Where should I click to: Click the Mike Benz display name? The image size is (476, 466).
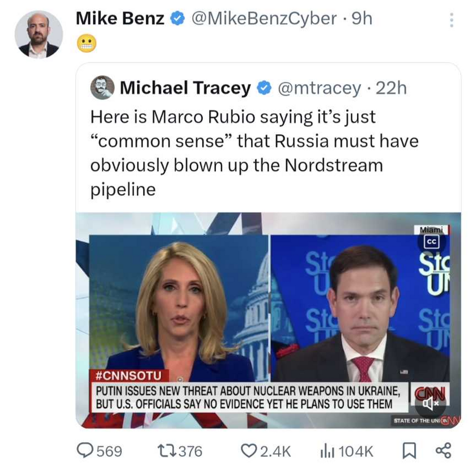coord(120,19)
